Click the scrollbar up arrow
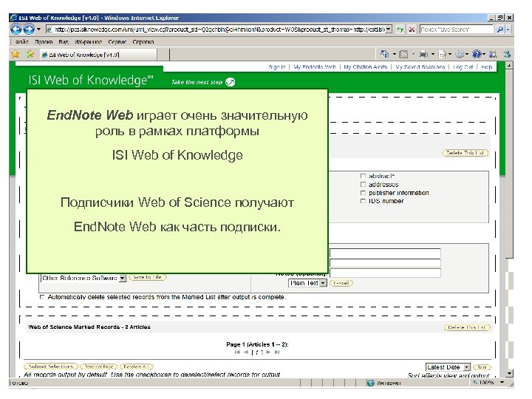Screen dimensions: 532x399 508,65
